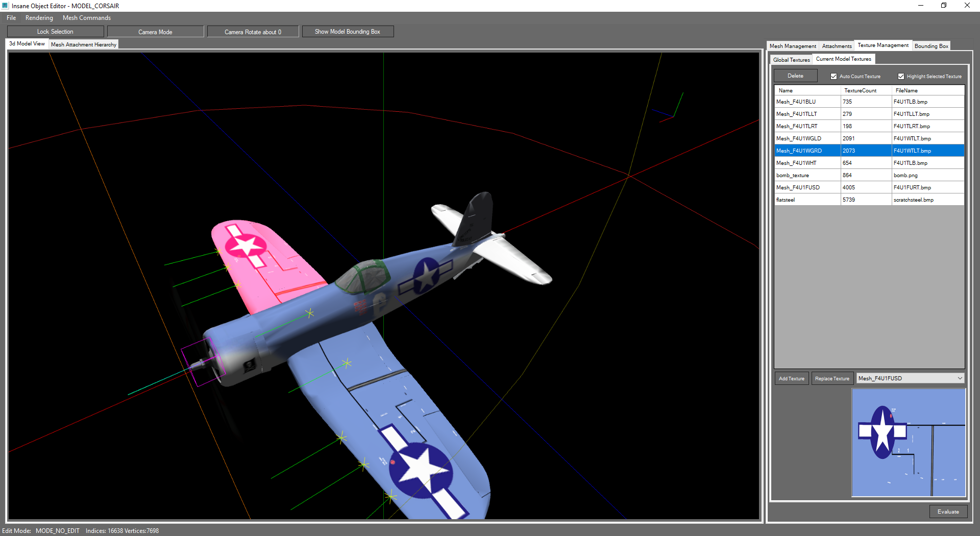
Task: Click the Indices and Vertices status text
Action: click(122, 531)
